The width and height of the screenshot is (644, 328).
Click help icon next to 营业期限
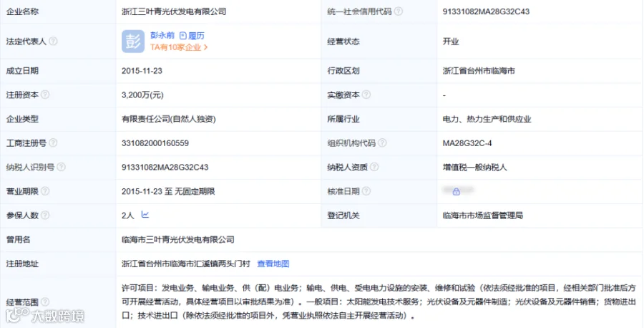(x=45, y=191)
